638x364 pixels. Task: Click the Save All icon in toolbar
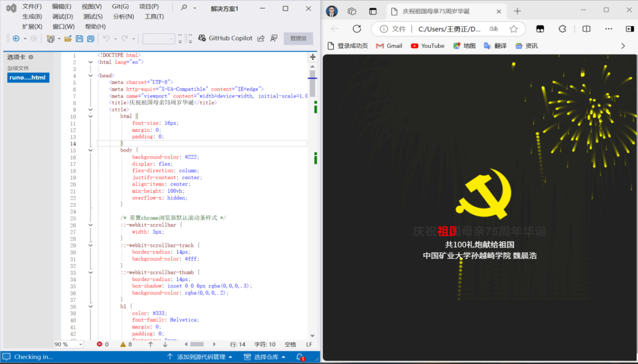point(90,38)
